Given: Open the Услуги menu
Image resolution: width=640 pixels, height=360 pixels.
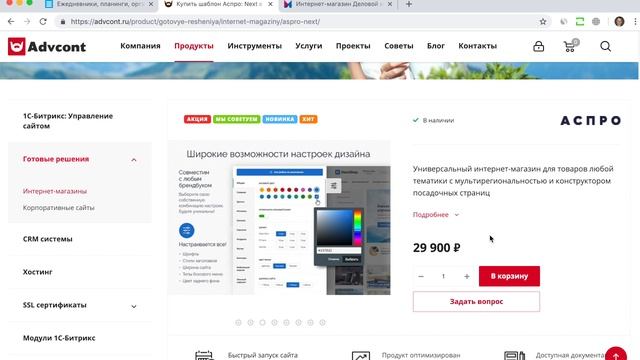Looking at the screenshot, I should (x=309, y=46).
